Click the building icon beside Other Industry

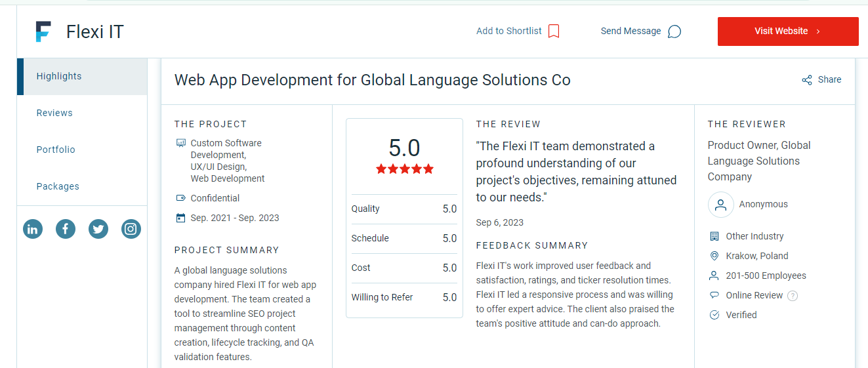[x=714, y=236]
